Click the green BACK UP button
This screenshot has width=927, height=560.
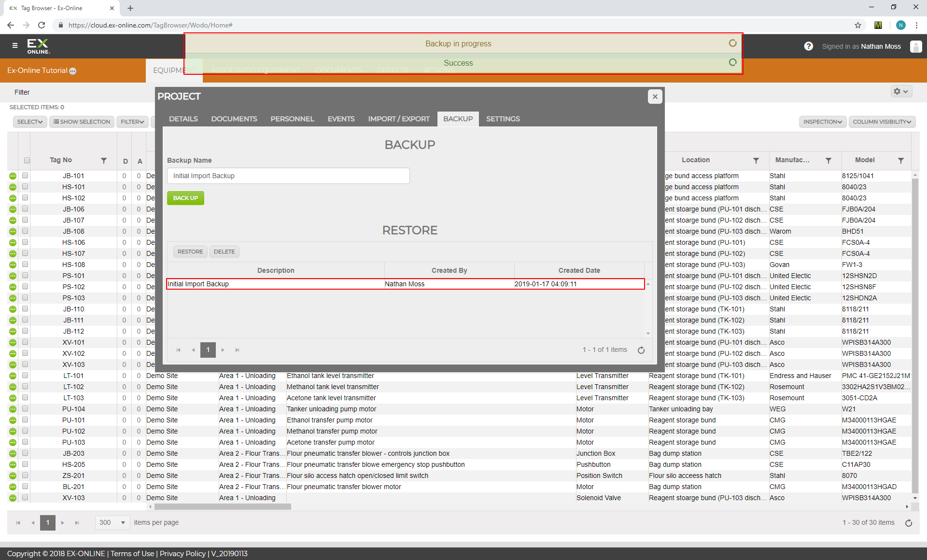pos(185,198)
